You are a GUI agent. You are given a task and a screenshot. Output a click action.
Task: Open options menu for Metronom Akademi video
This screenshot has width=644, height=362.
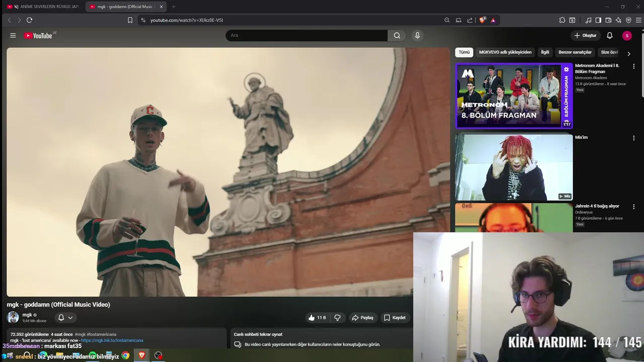(x=633, y=66)
